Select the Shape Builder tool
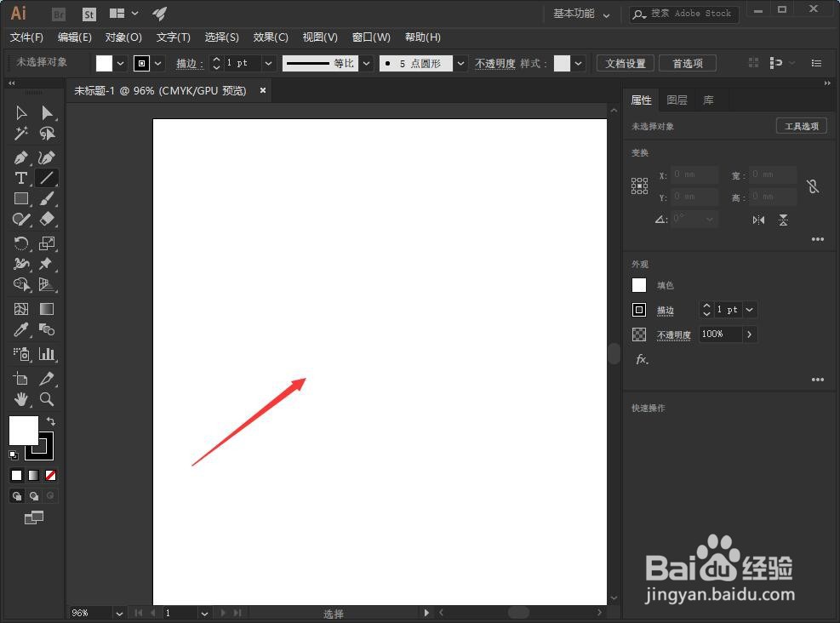The image size is (840, 623). pos(21,284)
